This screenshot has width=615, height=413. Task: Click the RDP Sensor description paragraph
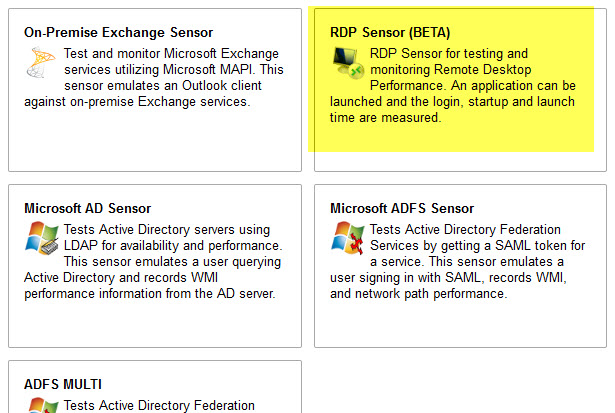[x=453, y=86]
